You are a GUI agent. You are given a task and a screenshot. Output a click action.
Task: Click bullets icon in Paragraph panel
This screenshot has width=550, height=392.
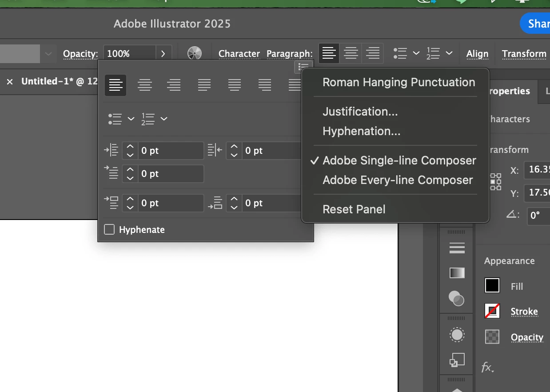[115, 119]
